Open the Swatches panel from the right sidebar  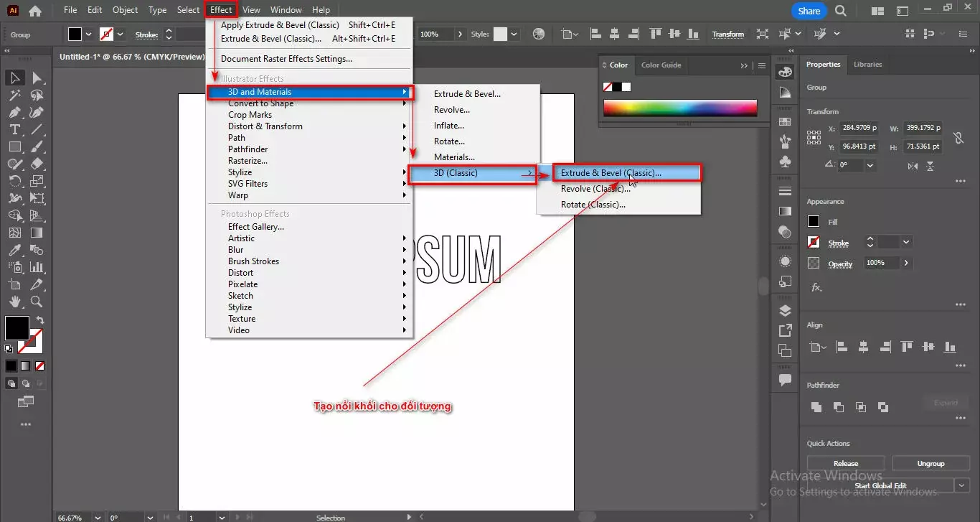[784, 122]
